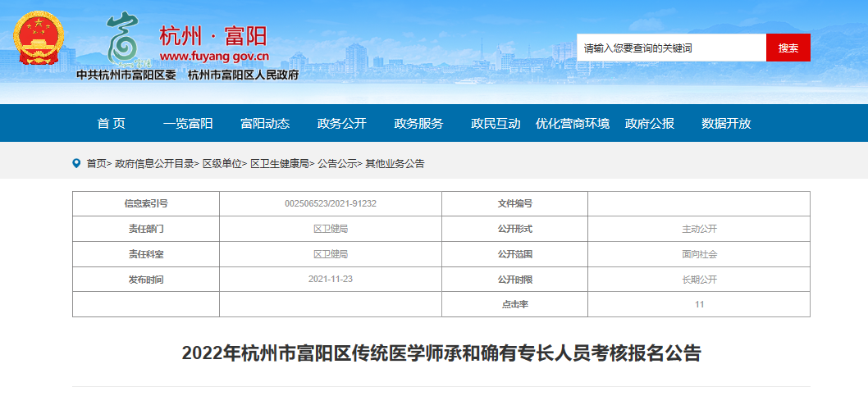Open the 政务公开 navigation item
Image resolution: width=868 pixels, height=396 pixels.
[x=341, y=124]
